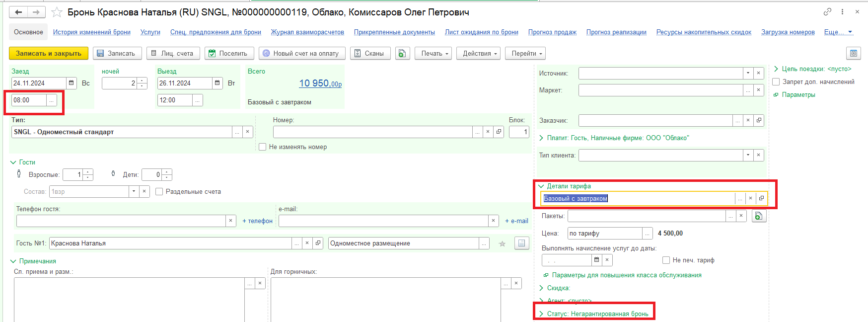Screen dimensions: 868x322
Task: Open Журнал взаиморасчетов tab
Action: 307,32
